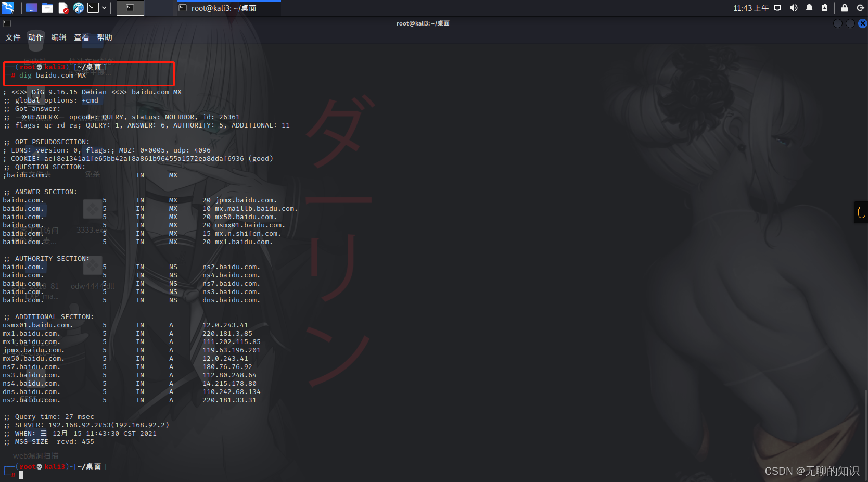868x482 pixels.
Task: Click IP address '180.76.76.92'
Action: point(227,367)
